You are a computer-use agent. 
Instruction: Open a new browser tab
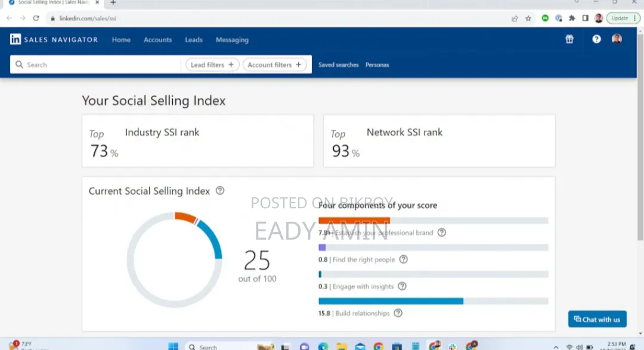click(x=113, y=2)
